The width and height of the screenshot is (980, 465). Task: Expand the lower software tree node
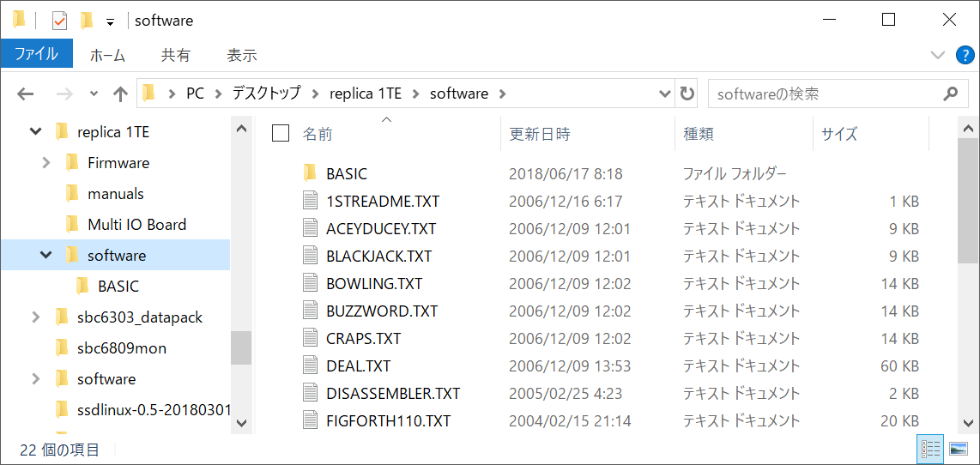pyautogui.click(x=36, y=378)
